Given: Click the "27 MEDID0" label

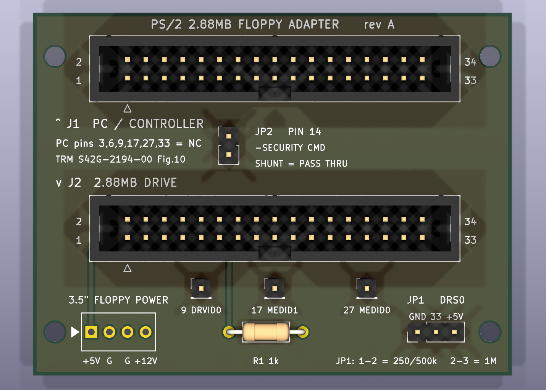Looking at the screenshot, I should (367, 310).
